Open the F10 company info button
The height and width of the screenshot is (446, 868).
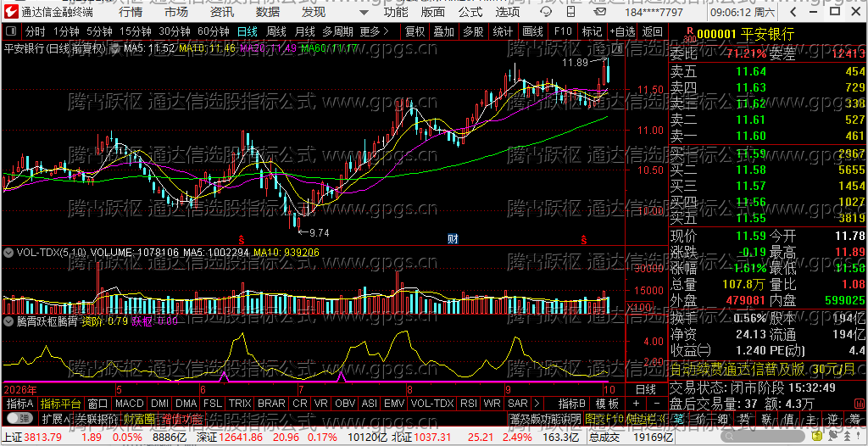click(563, 31)
